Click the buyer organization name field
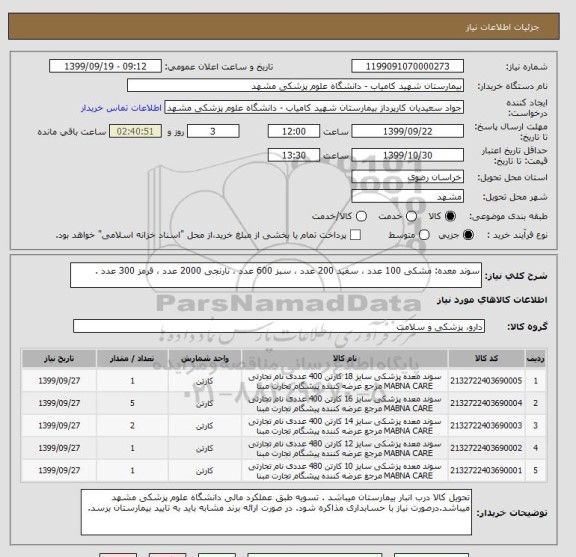Screen dimensions: 576x557 295,86
